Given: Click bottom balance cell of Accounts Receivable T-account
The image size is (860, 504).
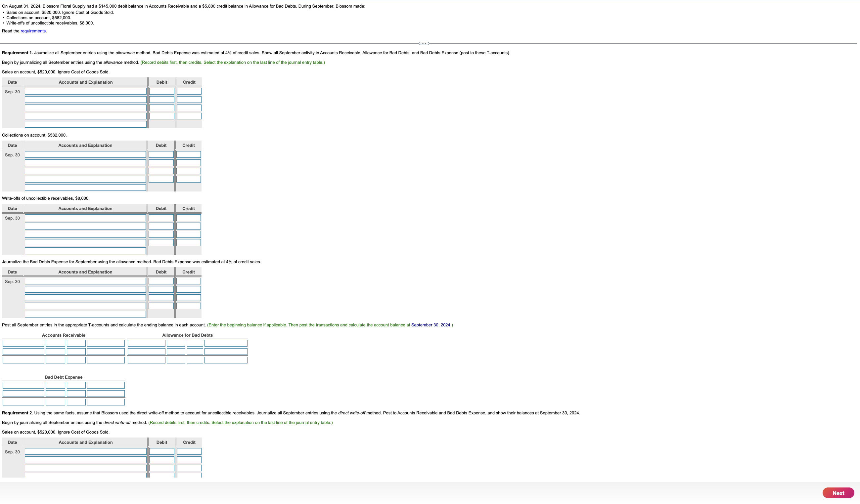Looking at the screenshot, I should (55, 360).
